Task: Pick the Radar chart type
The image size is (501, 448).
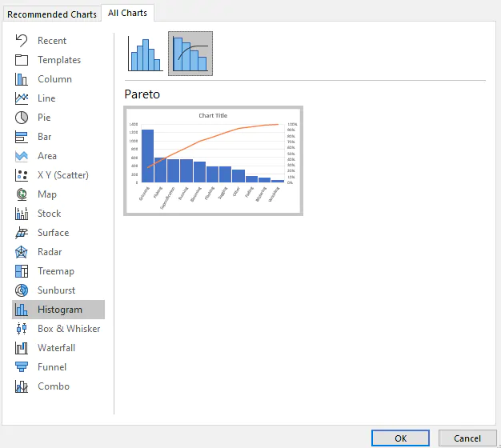Action: tap(49, 252)
